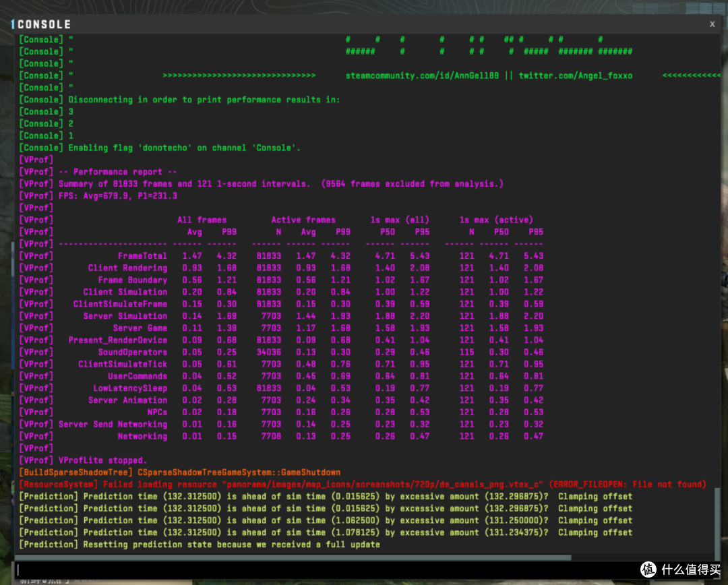Viewport: 728px width, 585px height.
Task: Click the ClientSimulateFrame row label
Action: click(x=120, y=304)
